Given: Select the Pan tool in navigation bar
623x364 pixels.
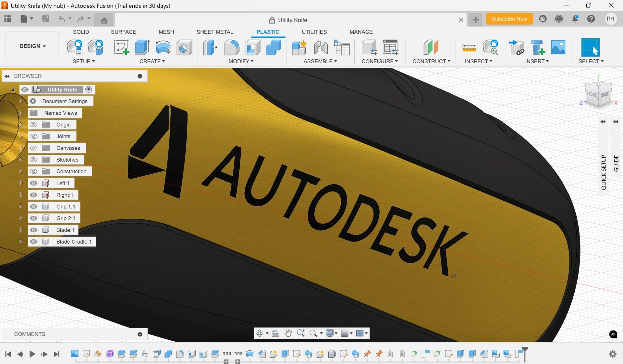Looking at the screenshot, I should pyautogui.click(x=288, y=333).
